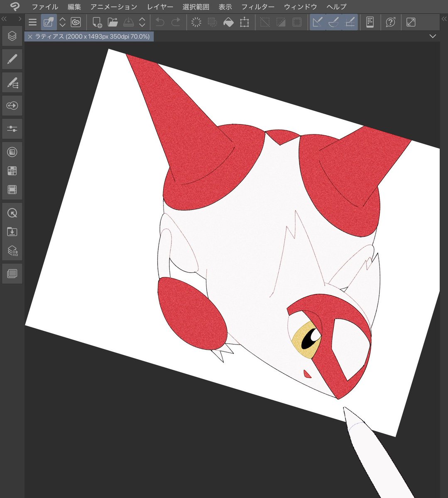Open the Color Set grid palette
This screenshot has height=498, width=448.
coord(12,171)
